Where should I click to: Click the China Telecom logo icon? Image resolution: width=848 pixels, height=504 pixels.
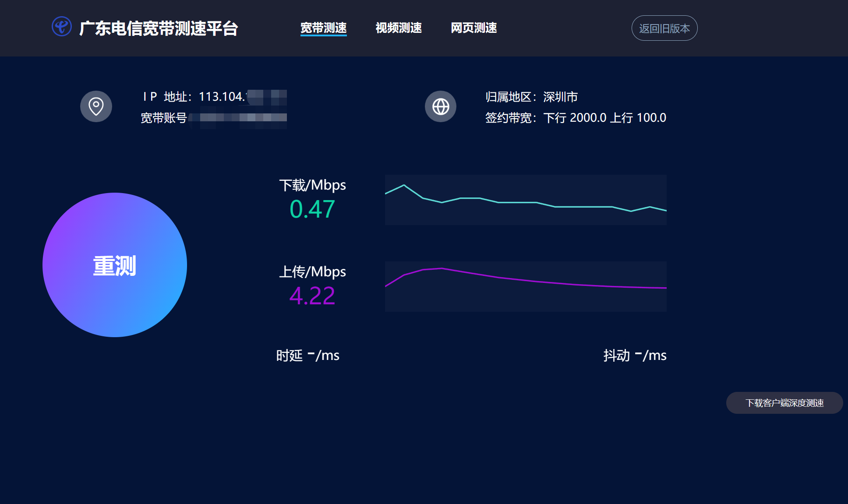tap(62, 27)
